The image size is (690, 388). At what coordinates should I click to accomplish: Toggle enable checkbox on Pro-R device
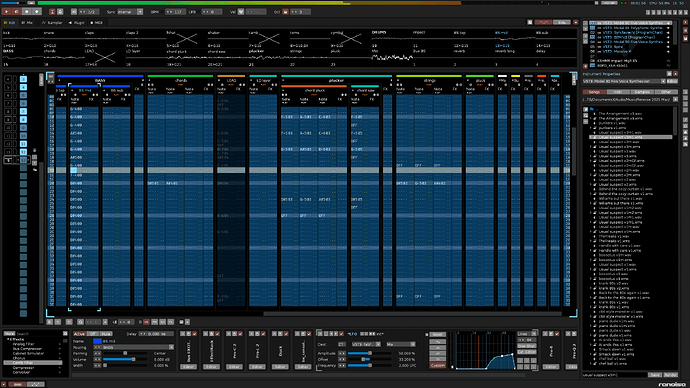click(557, 334)
